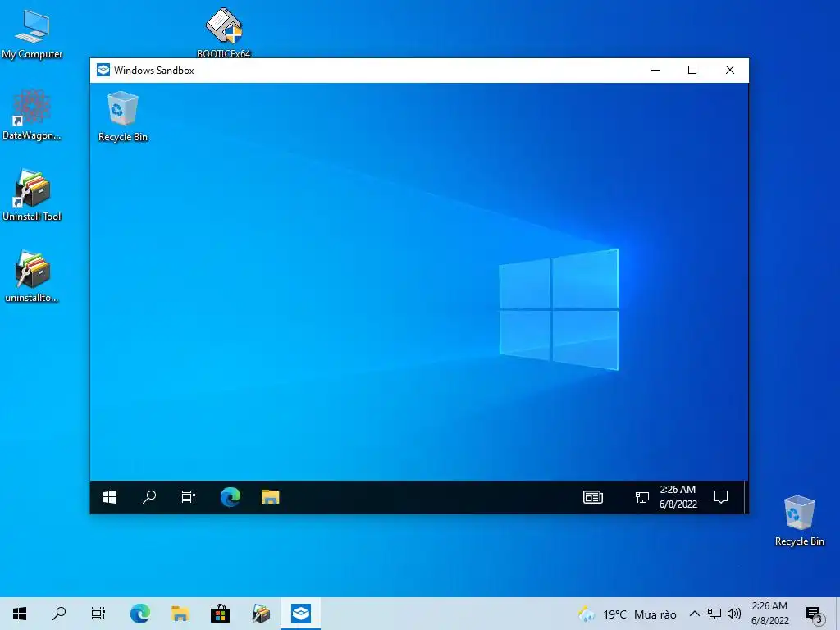This screenshot has width=840, height=630.
Task: Expand hidden tray icons chevron
Action: click(694, 614)
